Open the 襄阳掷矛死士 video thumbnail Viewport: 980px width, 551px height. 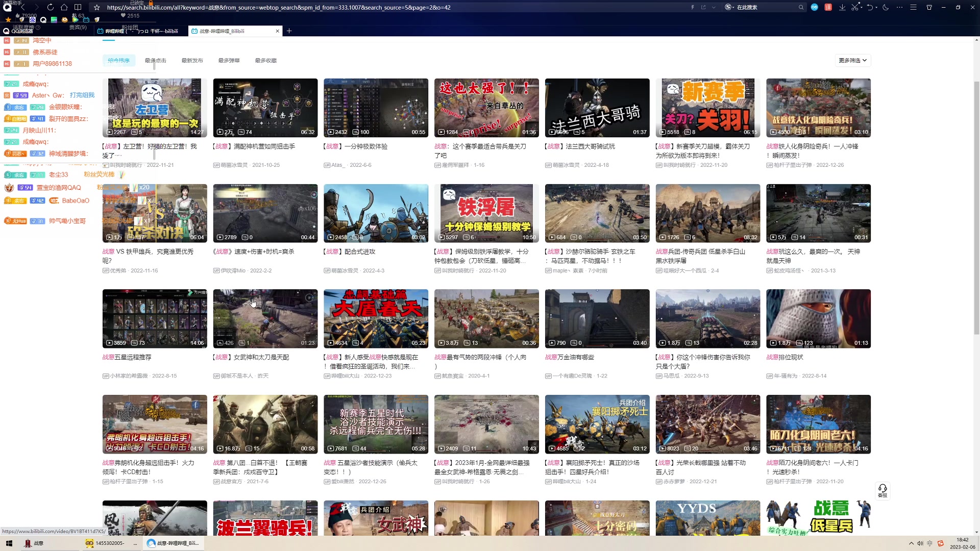pyautogui.click(x=597, y=424)
